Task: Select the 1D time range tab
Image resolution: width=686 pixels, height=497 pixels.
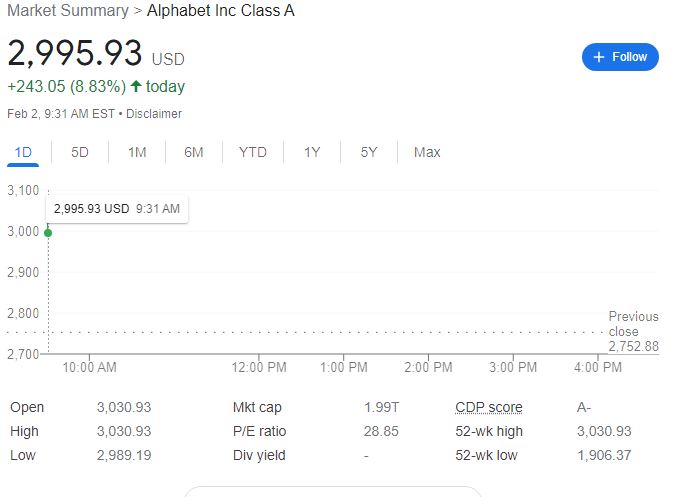Action: pyautogui.click(x=23, y=152)
